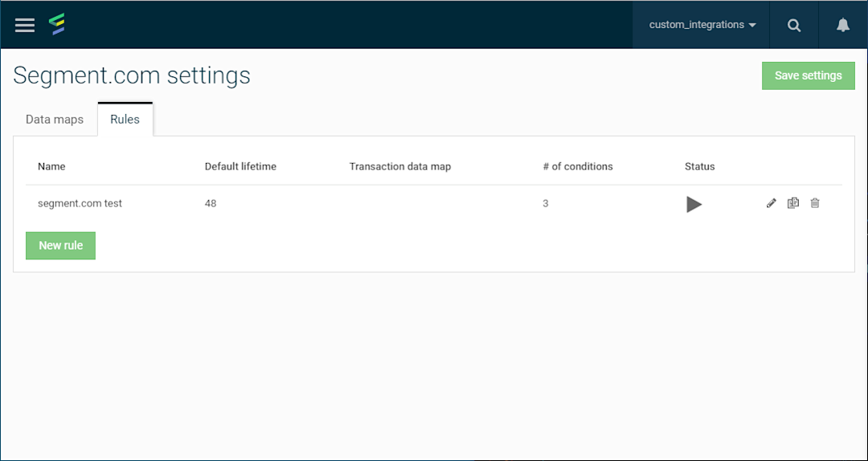Screen dimensions: 868x461
Task: Create a New rule
Action: pyautogui.click(x=60, y=245)
